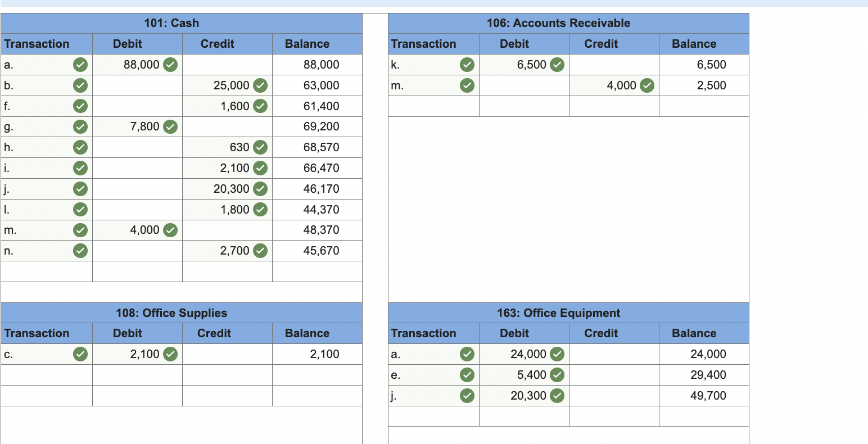Click the checkmark beside the 6,500 debit entry

(x=557, y=65)
